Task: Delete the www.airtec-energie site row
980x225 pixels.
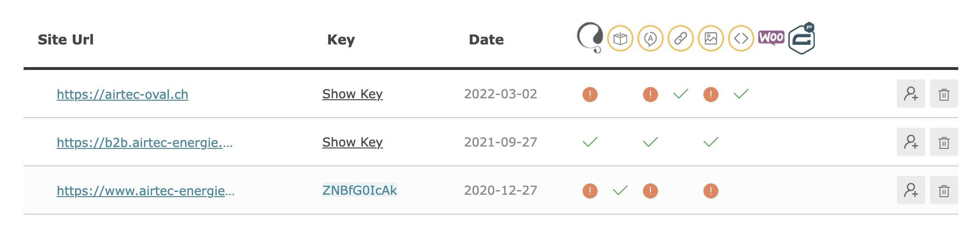Action: coord(944,190)
